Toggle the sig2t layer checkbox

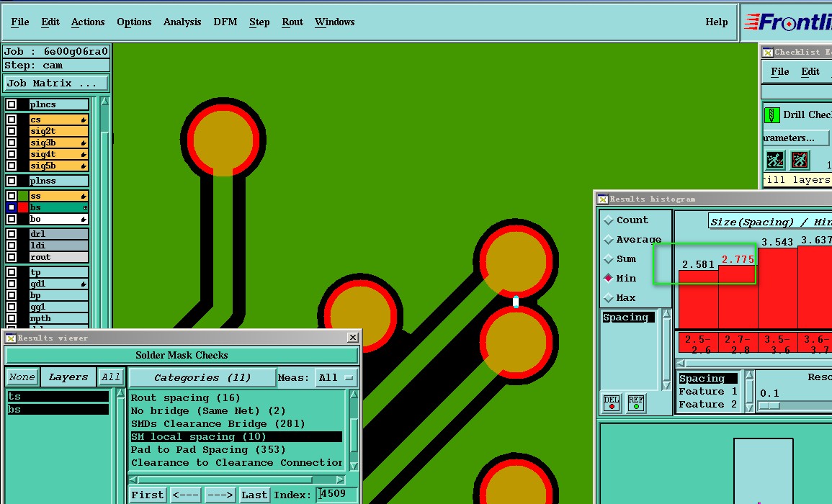click(x=11, y=131)
